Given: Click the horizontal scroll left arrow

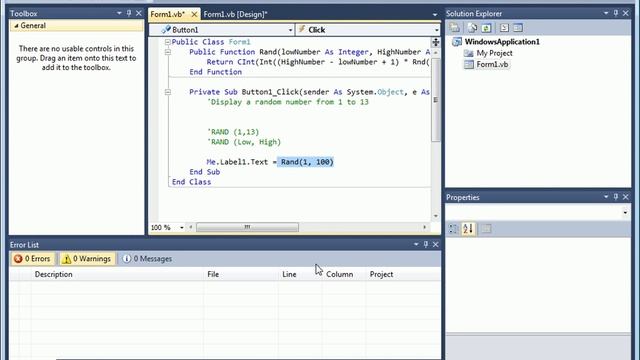Looking at the screenshot, I should pos(191,227).
